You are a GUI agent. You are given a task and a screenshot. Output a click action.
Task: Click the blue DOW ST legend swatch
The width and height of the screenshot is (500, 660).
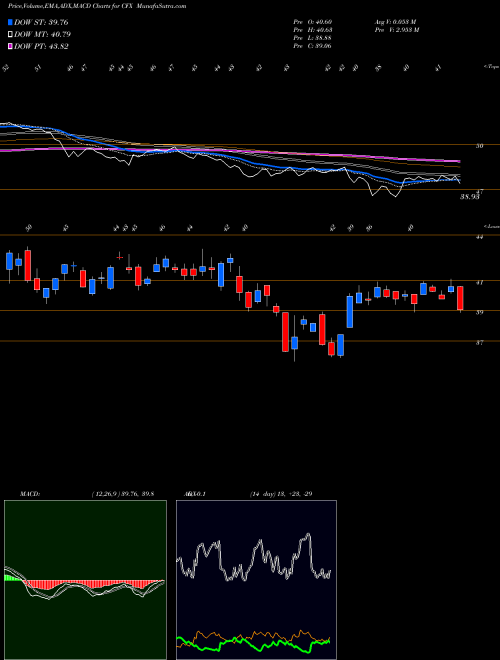[x=10, y=22]
